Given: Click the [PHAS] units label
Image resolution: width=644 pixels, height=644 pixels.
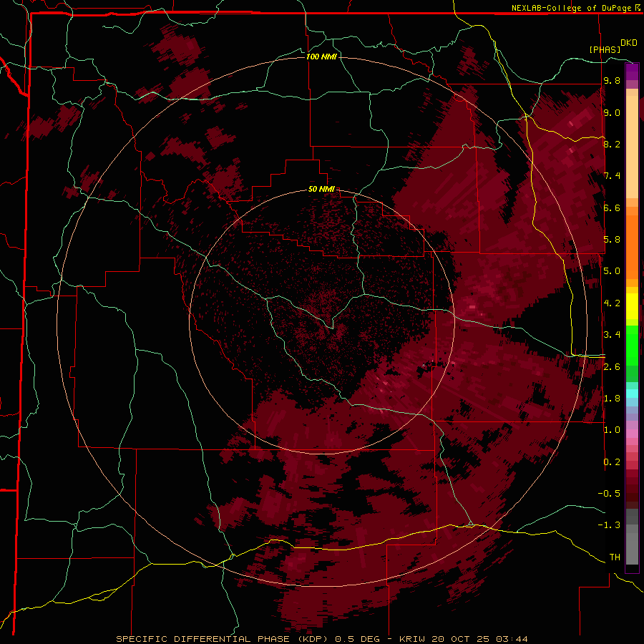Looking at the screenshot, I should coord(605,49).
